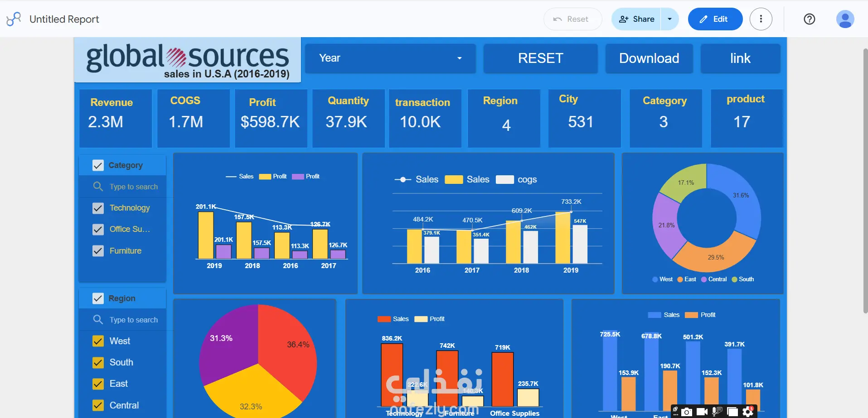Open the microphone voice note tool
This screenshot has width=868, height=418.
click(x=717, y=412)
